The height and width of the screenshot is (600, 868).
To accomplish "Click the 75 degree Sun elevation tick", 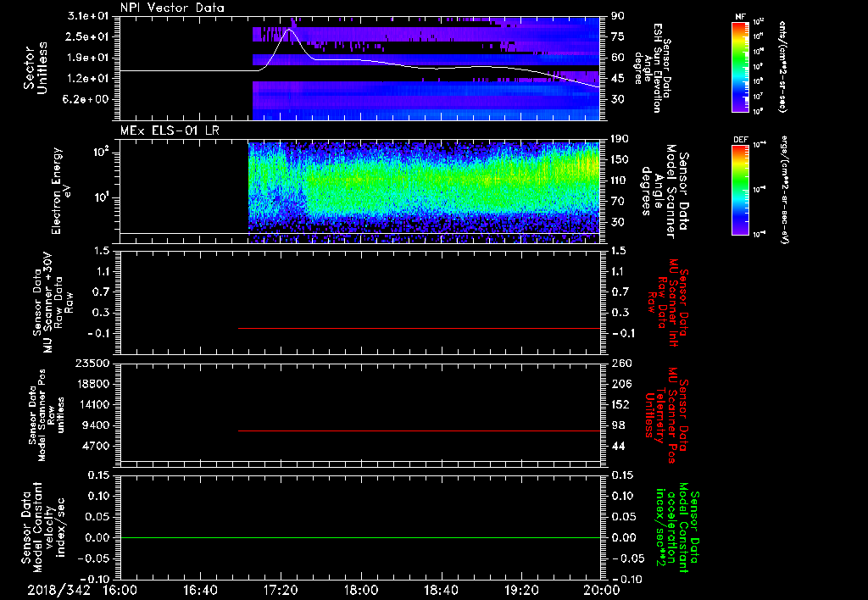I will [618, 36].
